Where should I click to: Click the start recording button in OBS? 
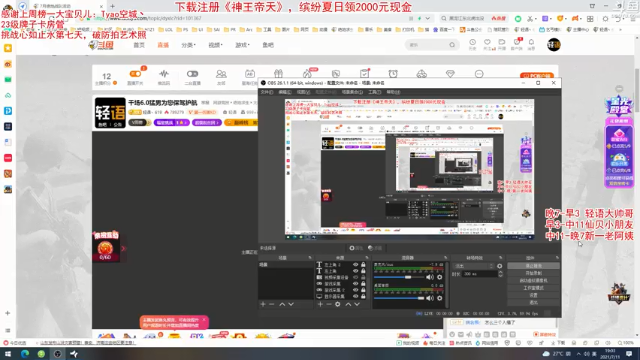tap(533, 273)
